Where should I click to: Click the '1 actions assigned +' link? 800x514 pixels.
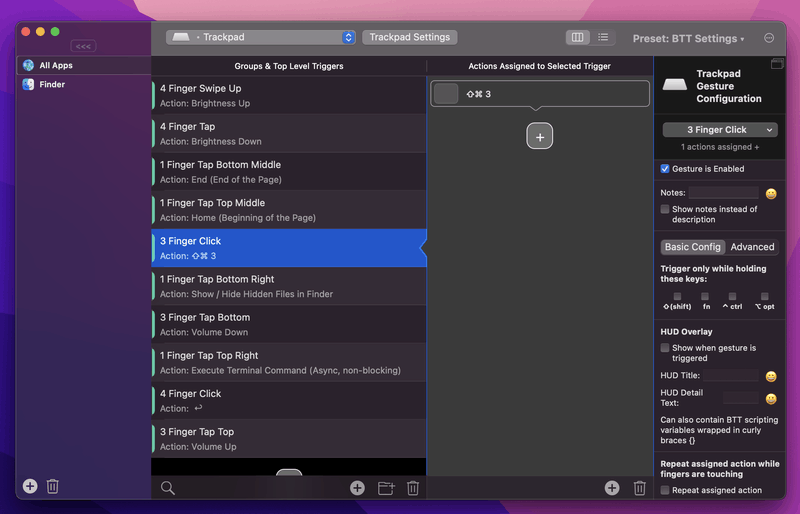720,147
